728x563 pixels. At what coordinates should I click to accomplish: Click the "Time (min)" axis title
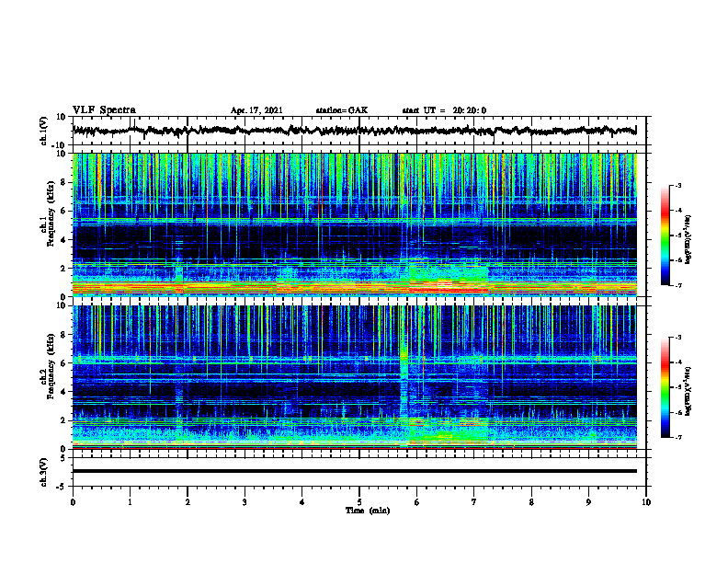368,511
